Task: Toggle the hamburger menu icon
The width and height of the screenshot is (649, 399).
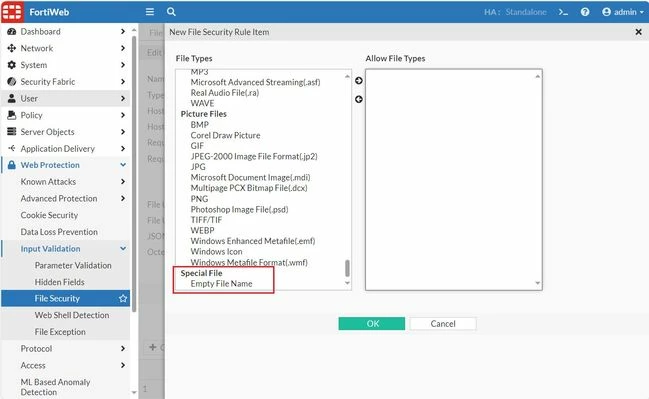Action: pyautogui.click(x=150, y=12)
